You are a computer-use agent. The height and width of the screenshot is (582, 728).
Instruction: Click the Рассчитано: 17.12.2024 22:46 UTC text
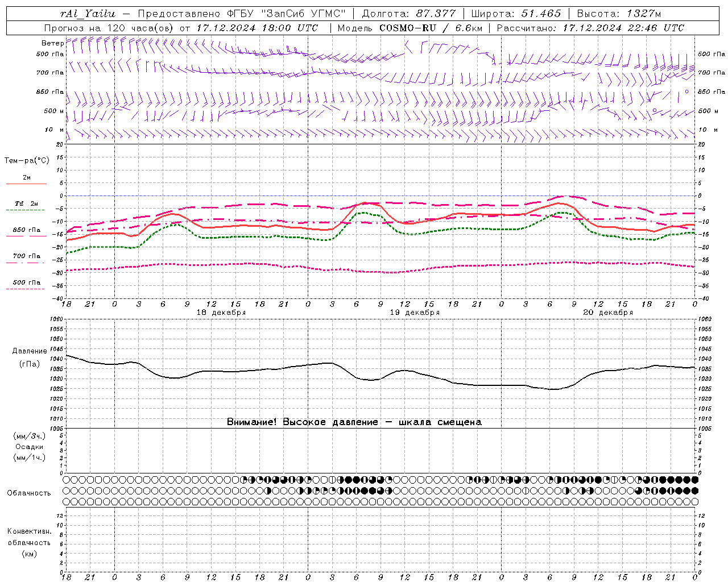[590, 28]
